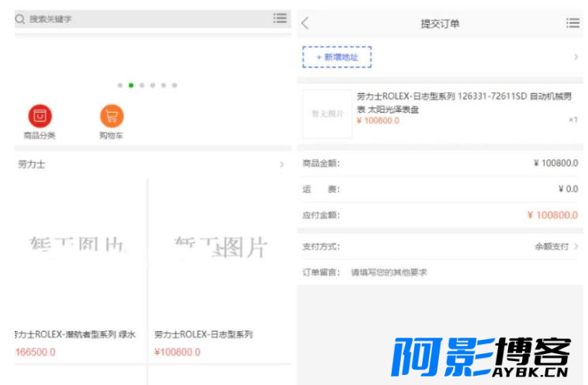588x385 pixels.
Task: Open the 商品分类 red category icon
Action: point(40,116)
